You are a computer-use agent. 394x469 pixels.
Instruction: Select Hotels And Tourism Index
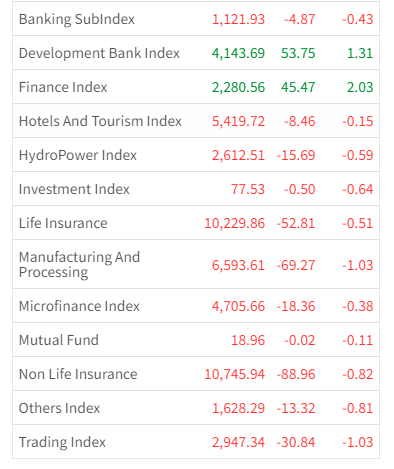coord(196,121)
